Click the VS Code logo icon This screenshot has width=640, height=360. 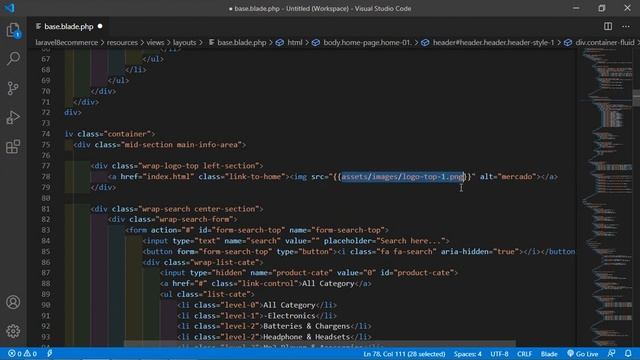[9, 8]
